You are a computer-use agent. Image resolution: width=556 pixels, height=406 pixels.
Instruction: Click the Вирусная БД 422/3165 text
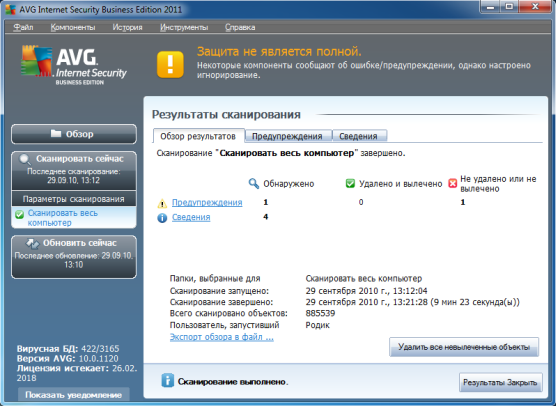[68, 349]
